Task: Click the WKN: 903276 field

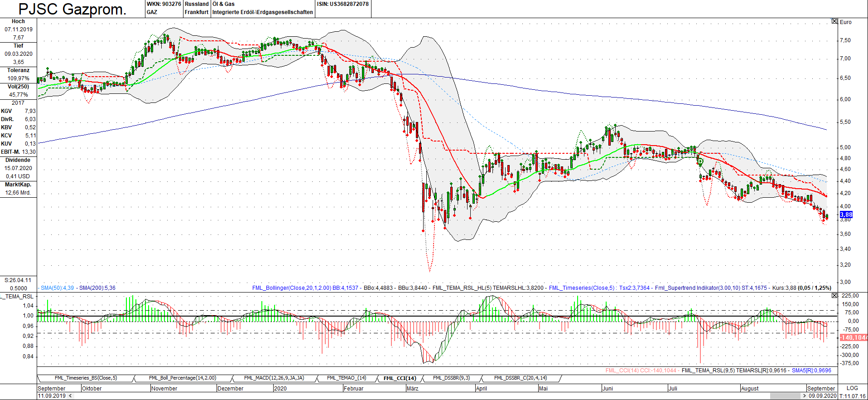Action: (164, 4)
